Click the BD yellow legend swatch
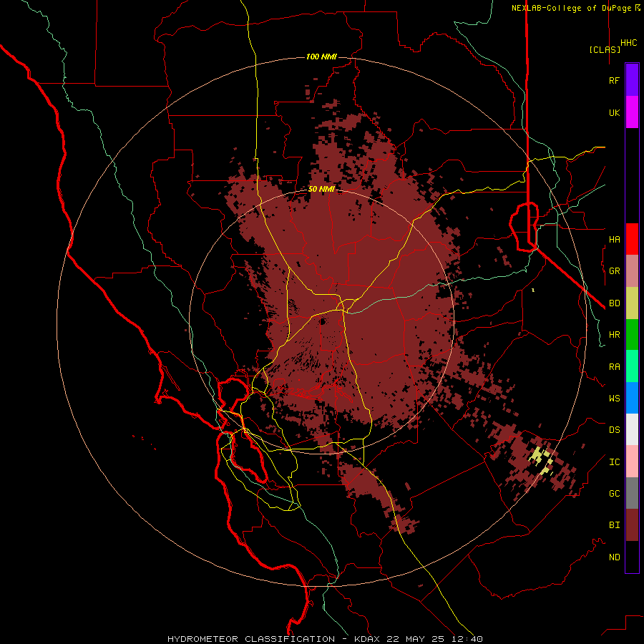This screenshot has height=644, width=644. (632, 303)
